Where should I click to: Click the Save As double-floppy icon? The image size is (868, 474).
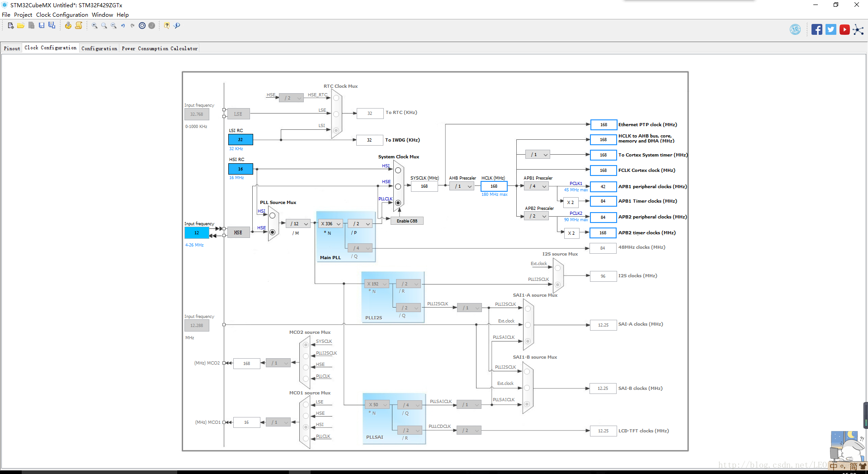(x=52, y=26)
